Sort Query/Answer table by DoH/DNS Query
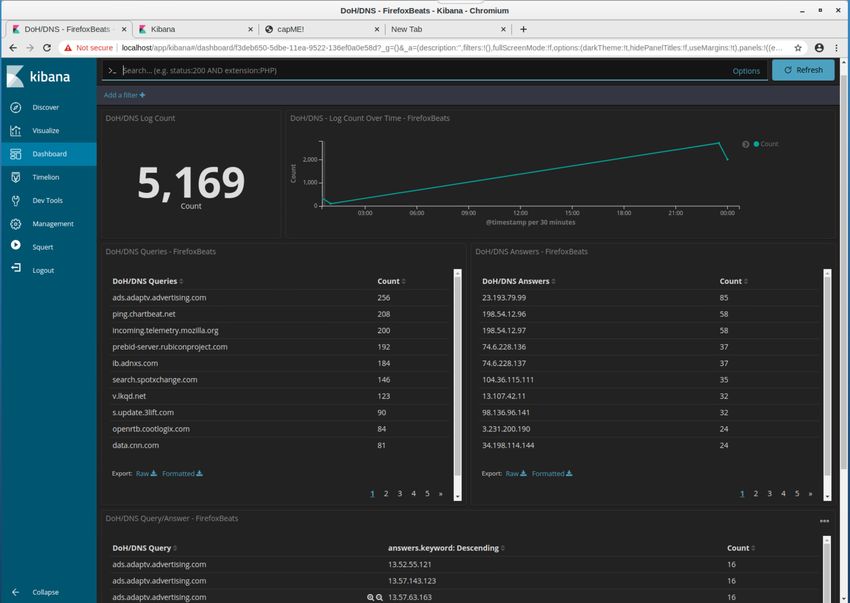 tap(145, 548)
